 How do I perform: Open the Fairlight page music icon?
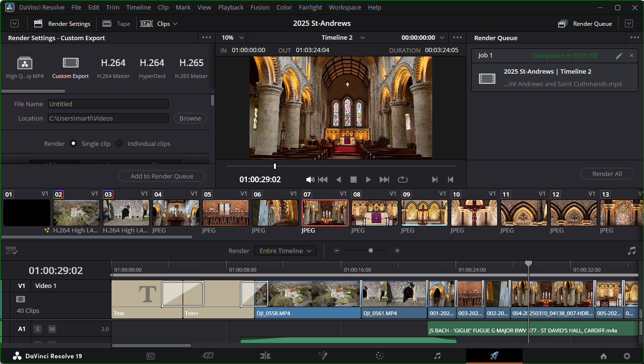click(x=437, y=356)
